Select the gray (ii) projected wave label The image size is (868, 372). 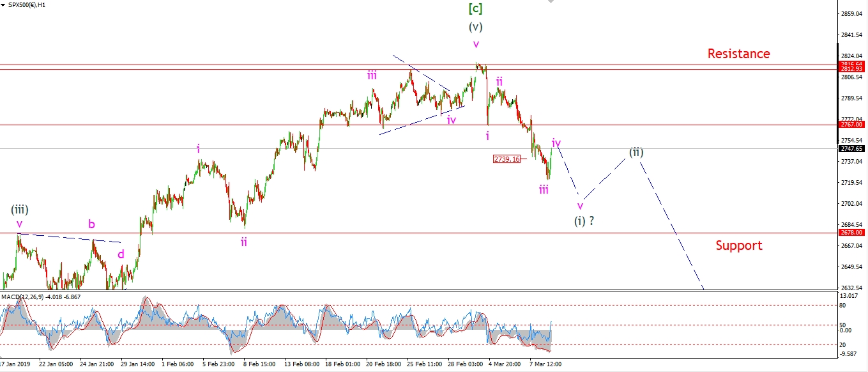[636, 152]
